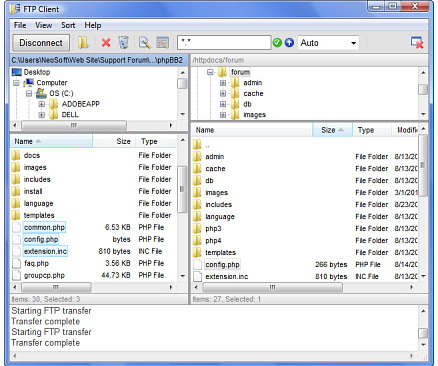Click the green check apply filter icon
The width and height of the screenshot is (438, 366).
click(277, 43)
